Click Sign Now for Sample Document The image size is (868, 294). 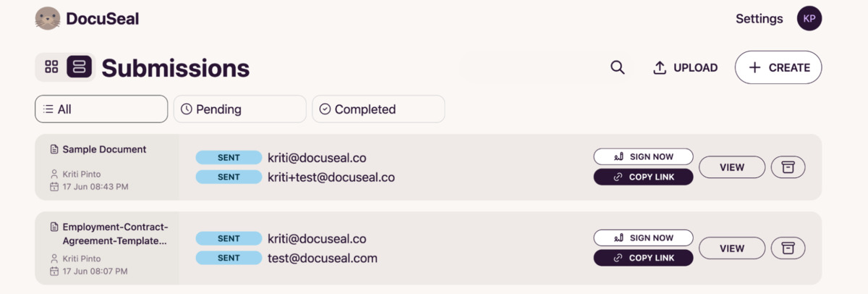[644, 156]
